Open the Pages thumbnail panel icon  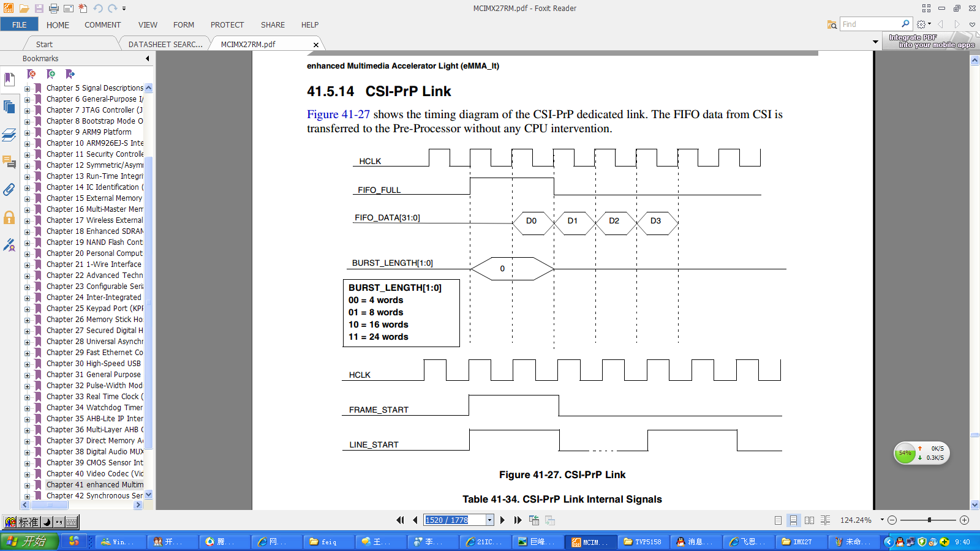coord(9,107)
